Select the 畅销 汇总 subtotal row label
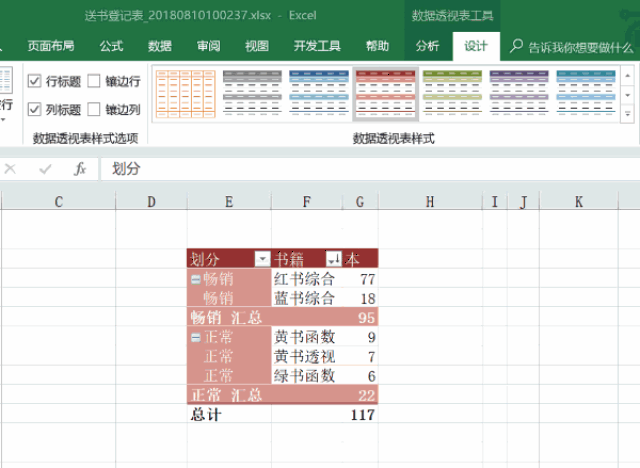The image size is (640, 468). click(226, 317)
